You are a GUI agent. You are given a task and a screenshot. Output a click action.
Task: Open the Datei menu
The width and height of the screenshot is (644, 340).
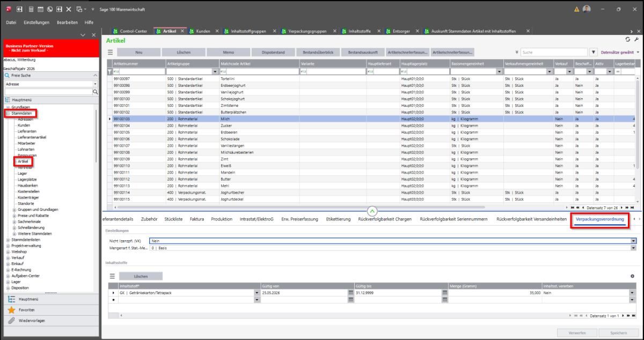click(x=11, y=23)
